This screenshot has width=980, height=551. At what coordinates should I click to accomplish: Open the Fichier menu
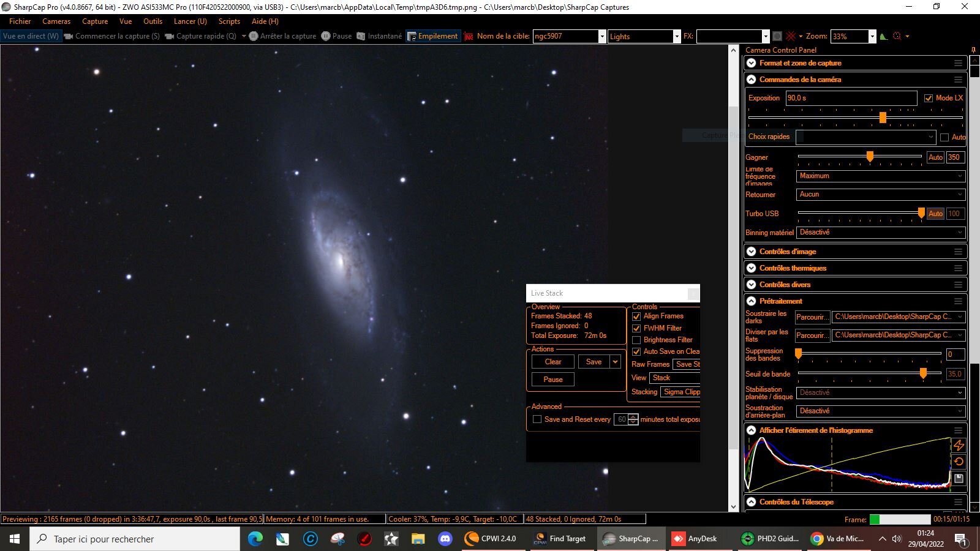click(x=20, y=21)
